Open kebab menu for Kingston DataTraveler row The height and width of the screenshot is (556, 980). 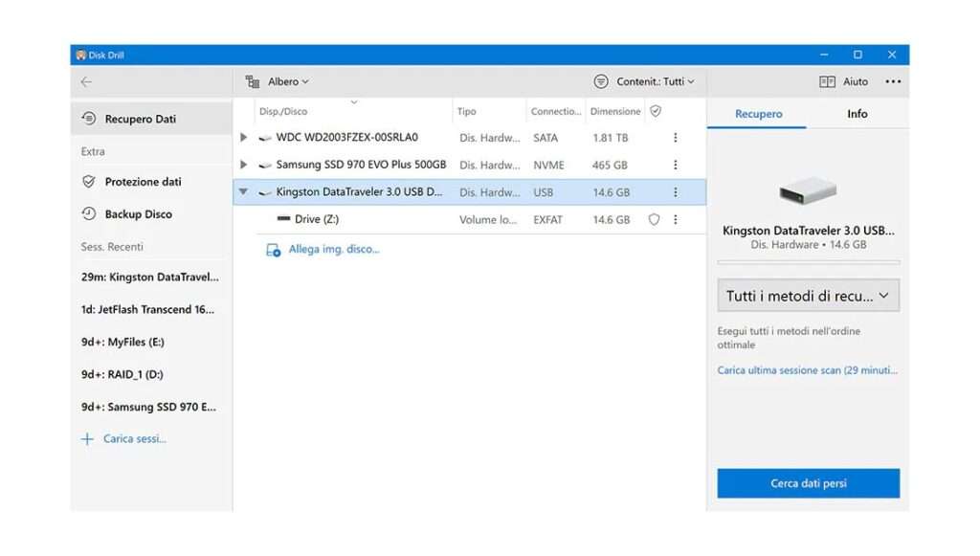pyautogui.click(x=675, y=192)
